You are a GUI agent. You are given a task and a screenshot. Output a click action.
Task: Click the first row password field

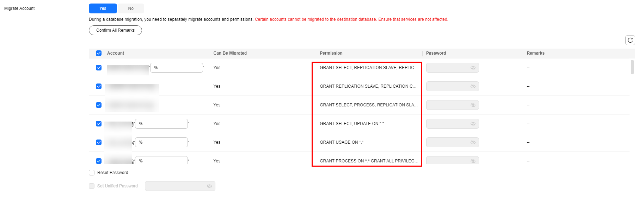point(452,68)
